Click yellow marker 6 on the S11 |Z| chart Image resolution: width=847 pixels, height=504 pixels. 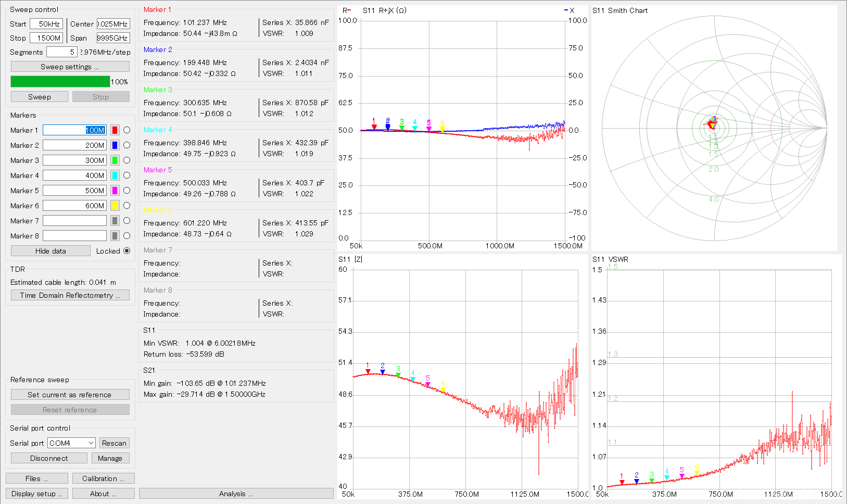point(443,389)
